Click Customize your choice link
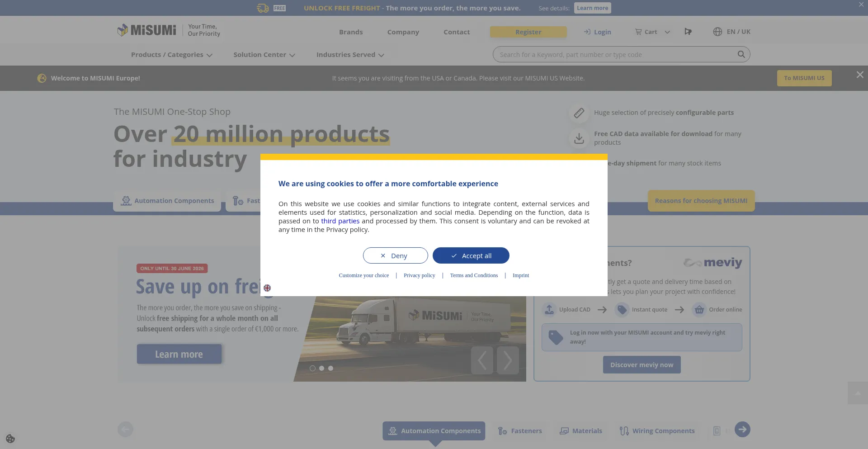 point(364,275)
